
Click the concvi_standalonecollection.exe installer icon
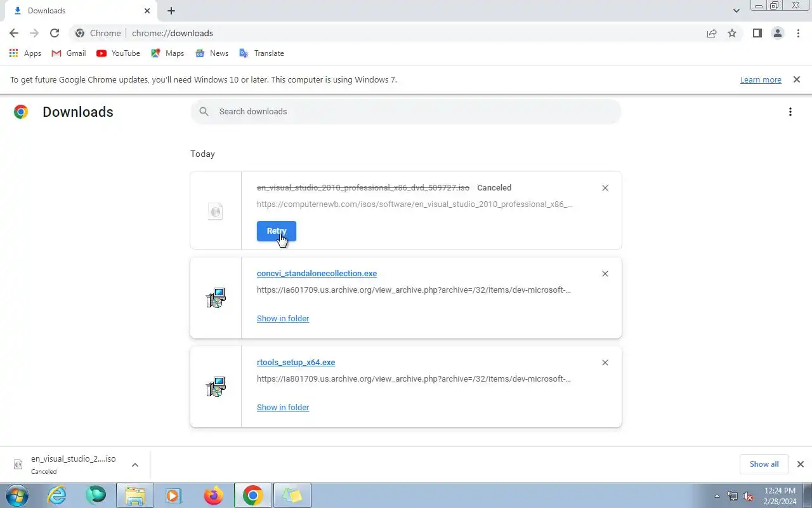tap(216, 298)
